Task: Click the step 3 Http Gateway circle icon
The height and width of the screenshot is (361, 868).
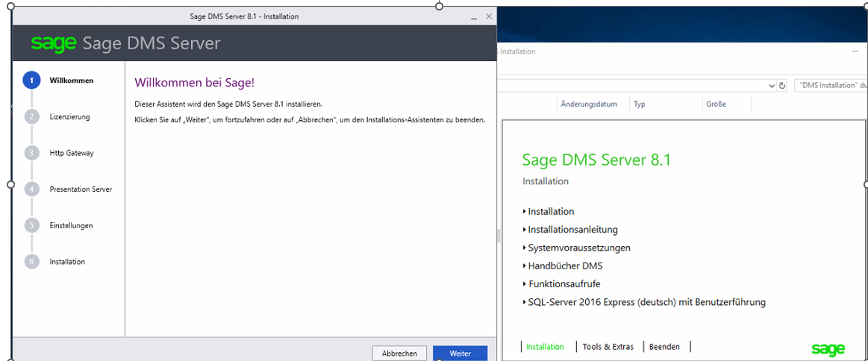Action: 31,153
